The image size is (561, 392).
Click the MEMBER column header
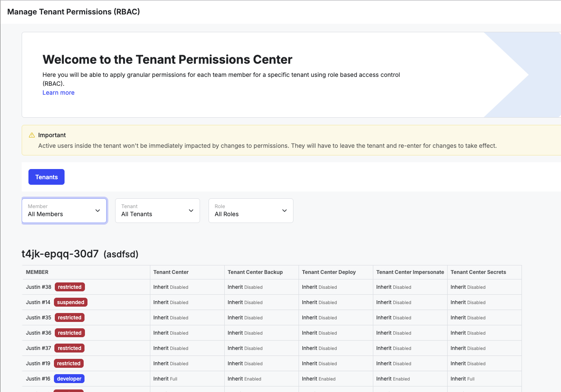coord(37,272)
